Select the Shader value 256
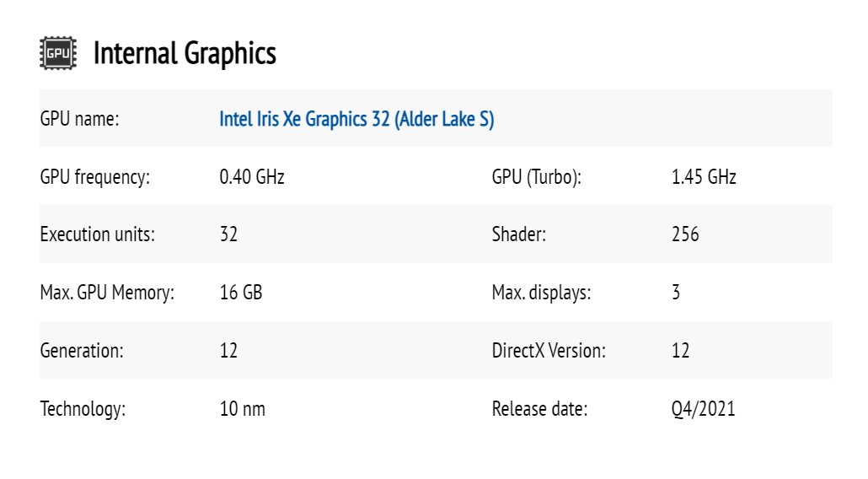This screenshot has width=868, height=479. (x=685, y=234)
